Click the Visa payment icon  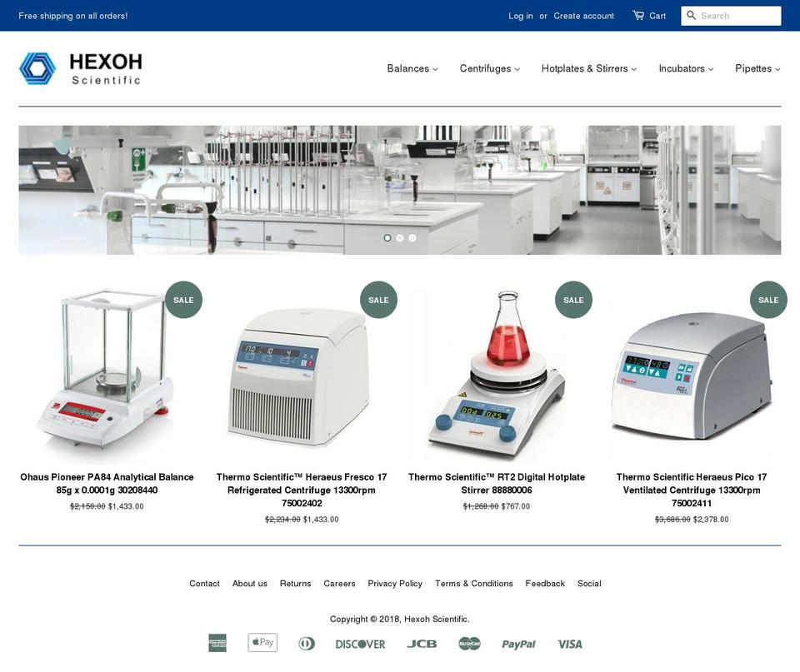click(569, 644)
